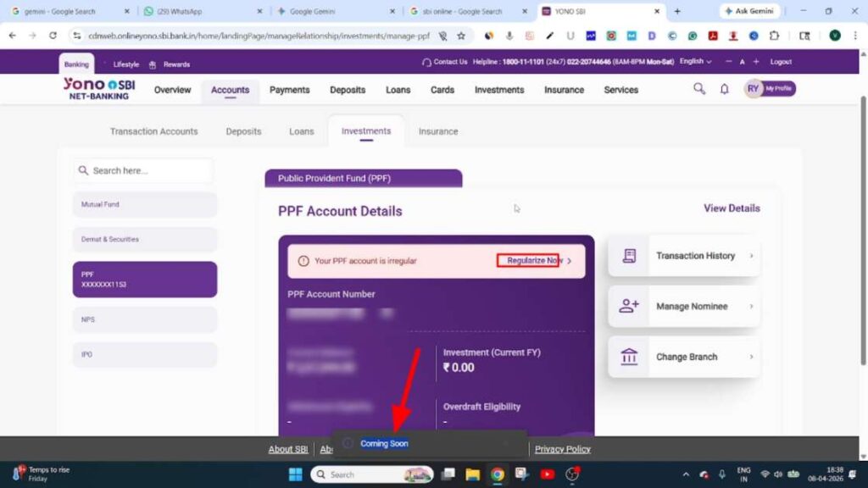This screenshot has width=868, height=488.
Task: Click the YONO SBI logo
Action: point(98,89)
